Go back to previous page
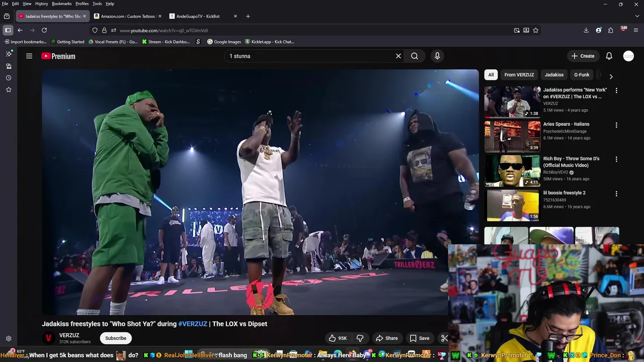 click(x=20, y=30)
